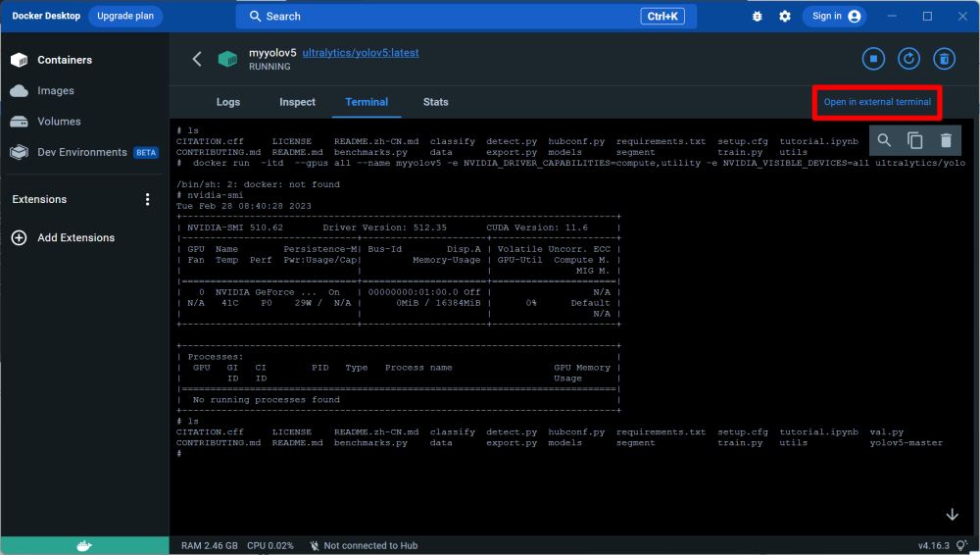This screenshot has width=980, height=555.
Task: Click the Sign in button
Action: [836, 17]
